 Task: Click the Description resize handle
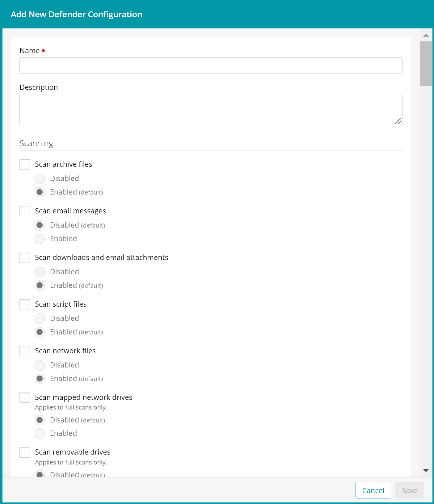tap(398, 121)
